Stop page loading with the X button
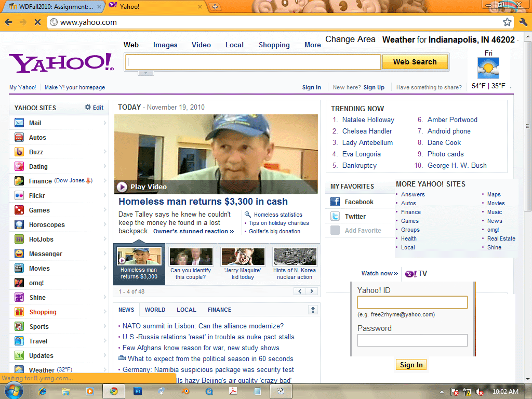This screenshot has width=532, height=399. pos(37,22)
